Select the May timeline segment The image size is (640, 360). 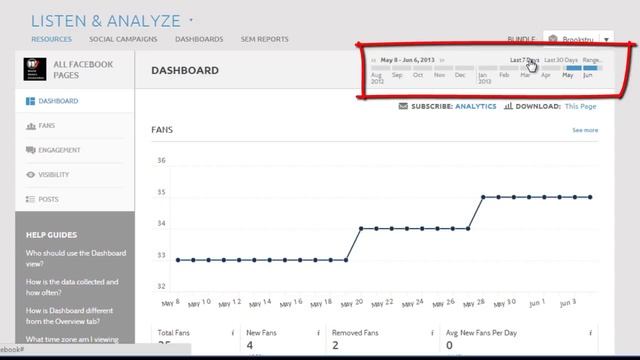[x=573, y=68]
